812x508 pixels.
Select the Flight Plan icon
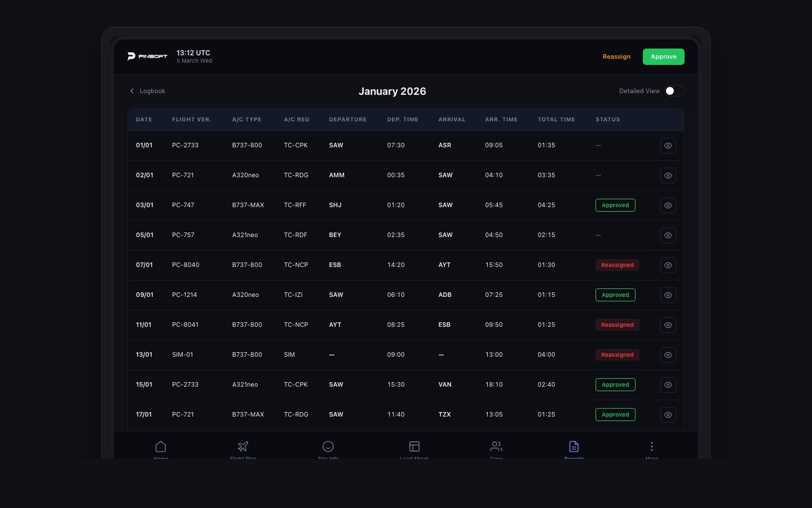[x=243, y=447]
